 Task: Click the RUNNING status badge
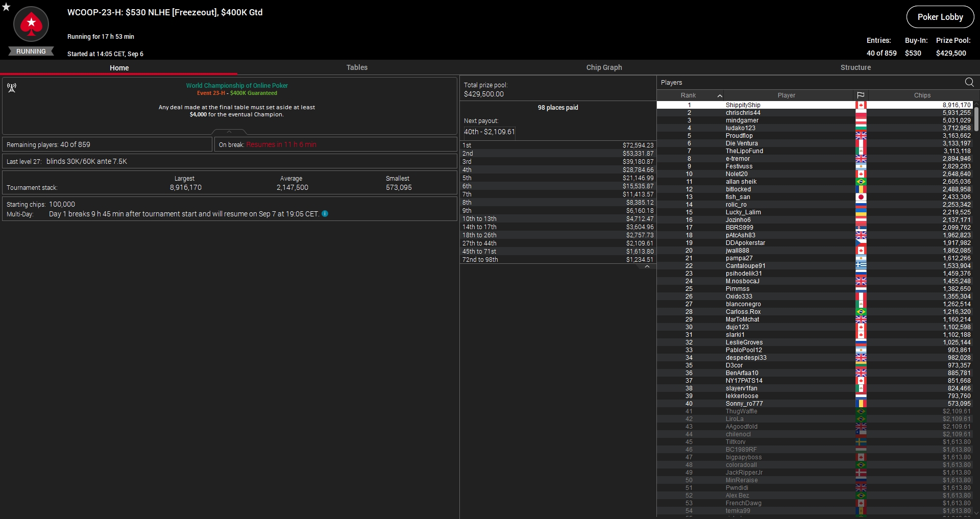(x=31, y=52)
